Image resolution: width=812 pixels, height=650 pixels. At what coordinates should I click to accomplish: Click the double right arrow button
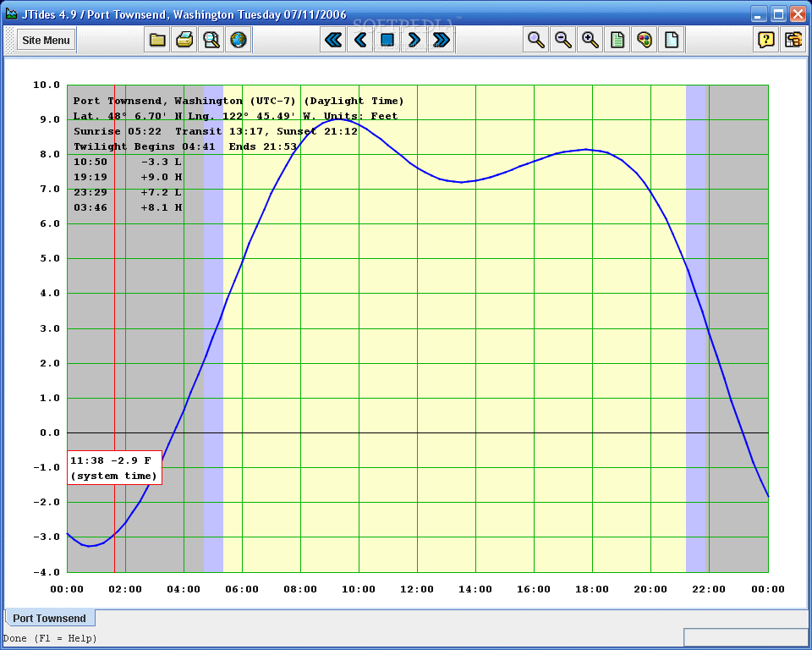click(442, 40)
